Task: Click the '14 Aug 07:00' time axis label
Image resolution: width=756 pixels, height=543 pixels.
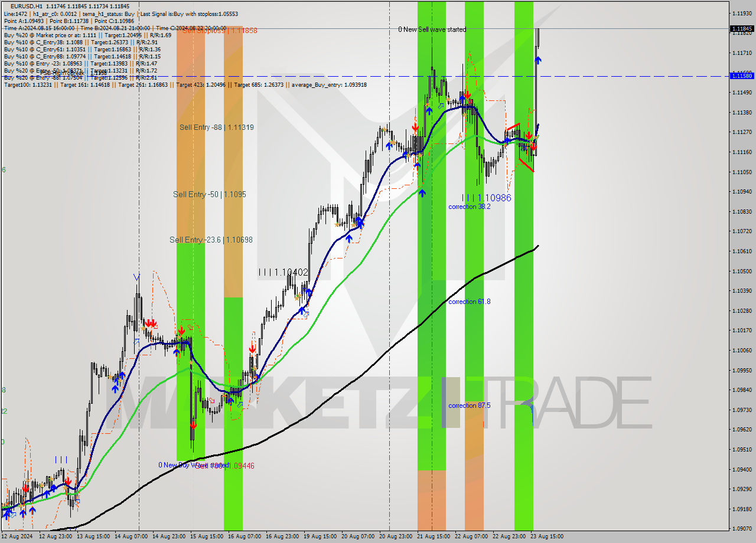Action: [132, 537]
